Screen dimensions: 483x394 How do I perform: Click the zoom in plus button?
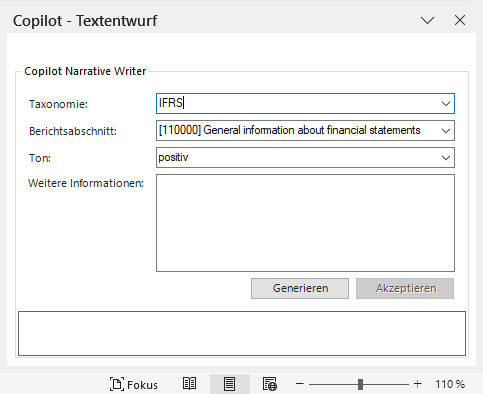point(418,384)
